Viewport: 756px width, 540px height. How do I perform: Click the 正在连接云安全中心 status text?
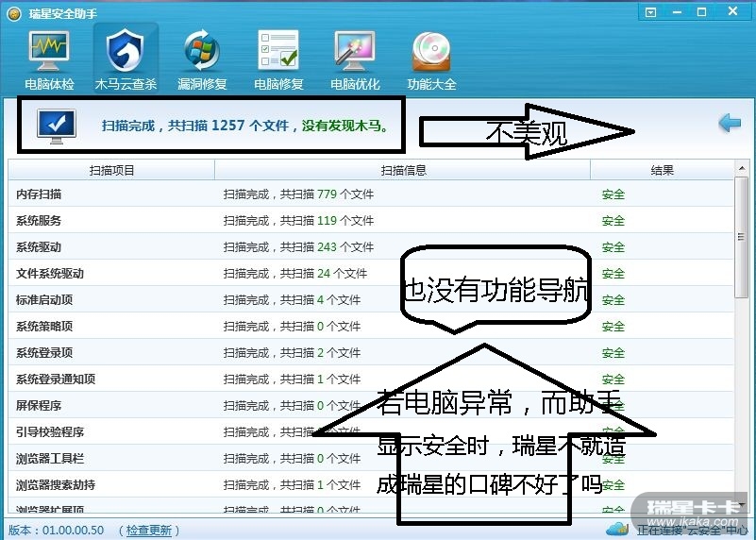coord(692,531)
